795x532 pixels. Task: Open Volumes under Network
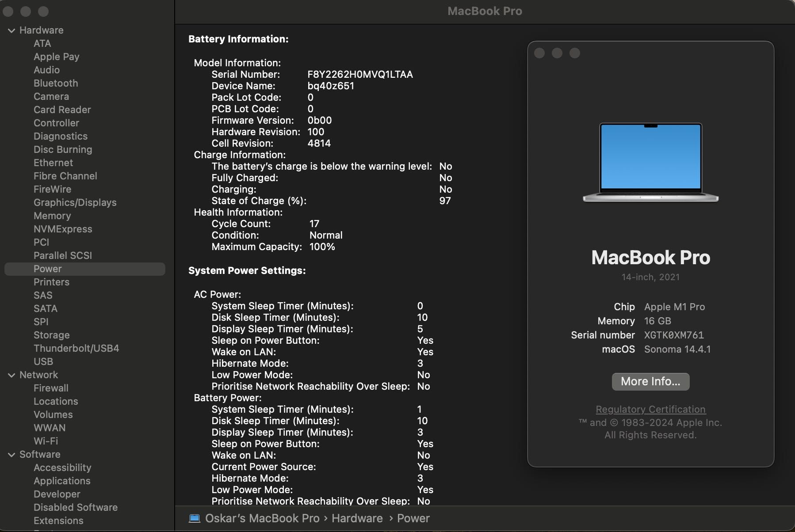(53, 414)
